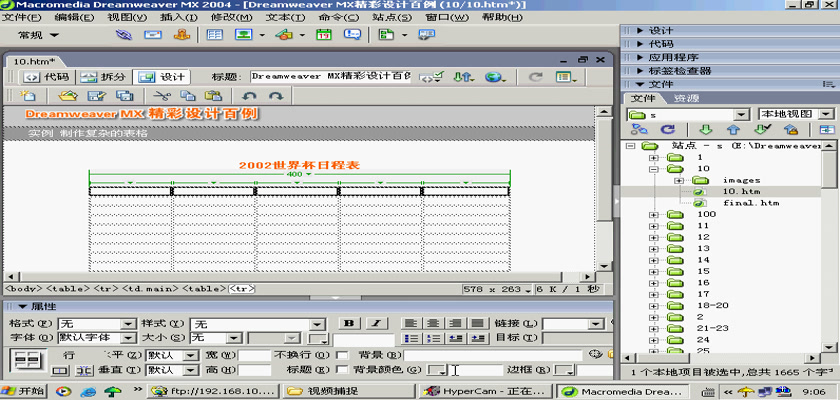Click the Copy icon
This screenshot has width=840, height=400.
click(x=188, y=96)
